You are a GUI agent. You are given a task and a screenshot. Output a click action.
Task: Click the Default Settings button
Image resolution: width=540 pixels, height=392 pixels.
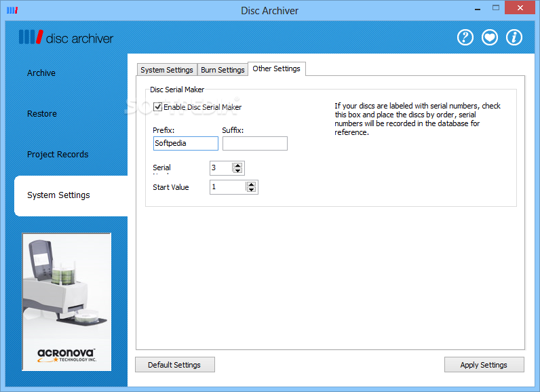click(175, 365)
